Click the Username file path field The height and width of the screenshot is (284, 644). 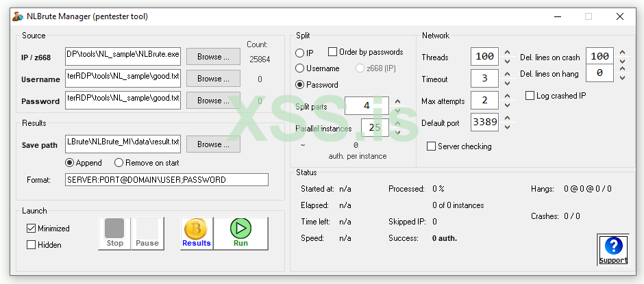pos(123,79)
